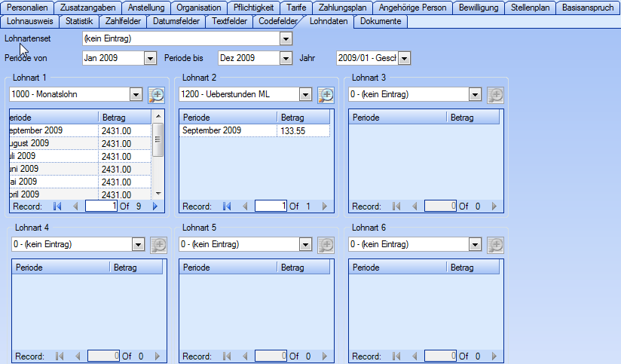Click first record arrow in Lohnart 5
The image size is (621, 364).
tap(227, 356)
